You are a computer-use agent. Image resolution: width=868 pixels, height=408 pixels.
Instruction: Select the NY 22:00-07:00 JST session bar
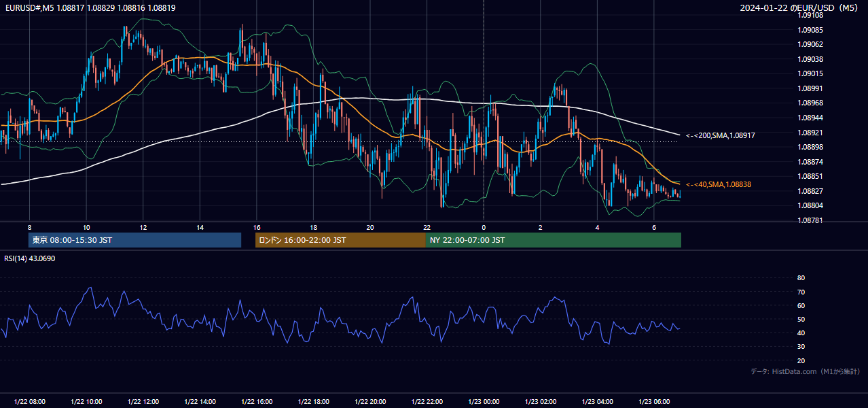click(x=554, y=240)
